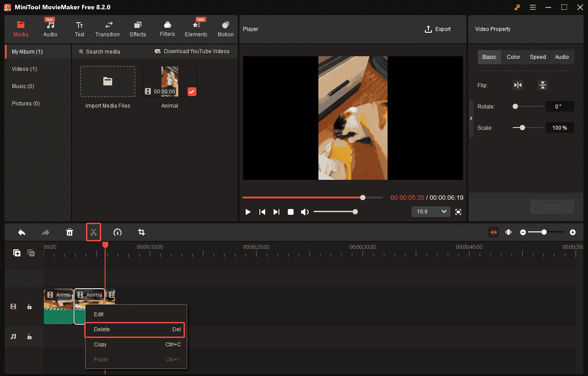Open Download YouTube Videos
The height and width of the screenshot is (376, 588).
(x=192, y=51)
